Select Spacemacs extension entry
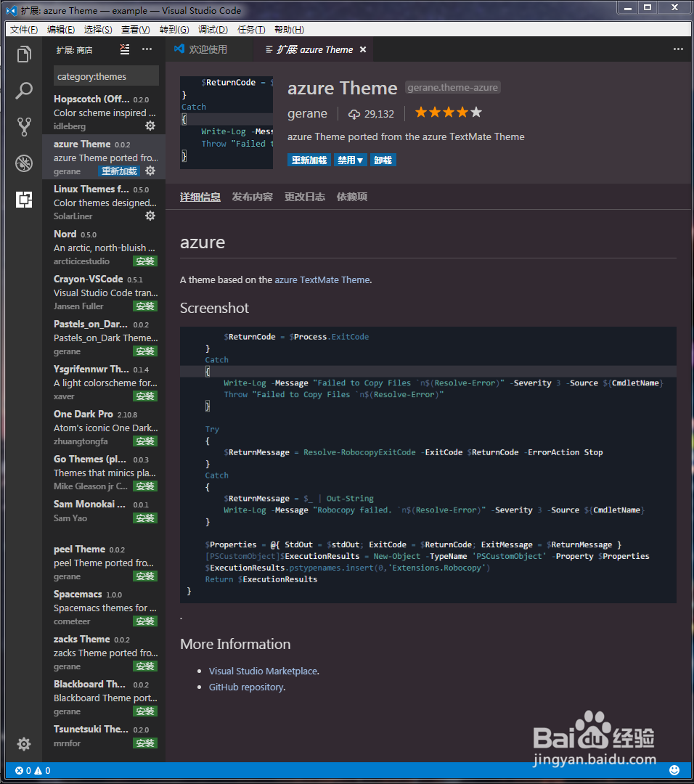This screenshot has width=694, height=784. click(x=104, y=608)
